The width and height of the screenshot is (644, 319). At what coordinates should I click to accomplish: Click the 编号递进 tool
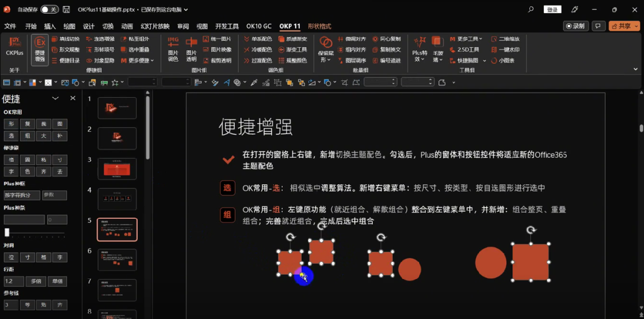[x=387, y=60]
